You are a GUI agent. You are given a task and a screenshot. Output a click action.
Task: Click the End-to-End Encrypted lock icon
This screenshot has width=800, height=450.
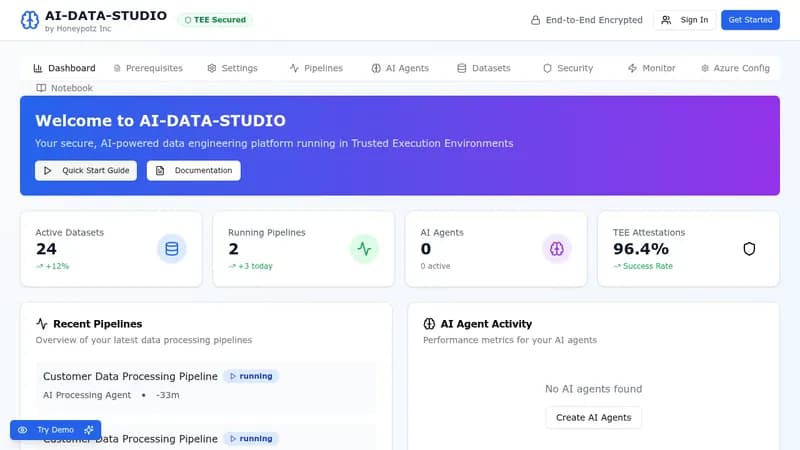tap(535, 20)
